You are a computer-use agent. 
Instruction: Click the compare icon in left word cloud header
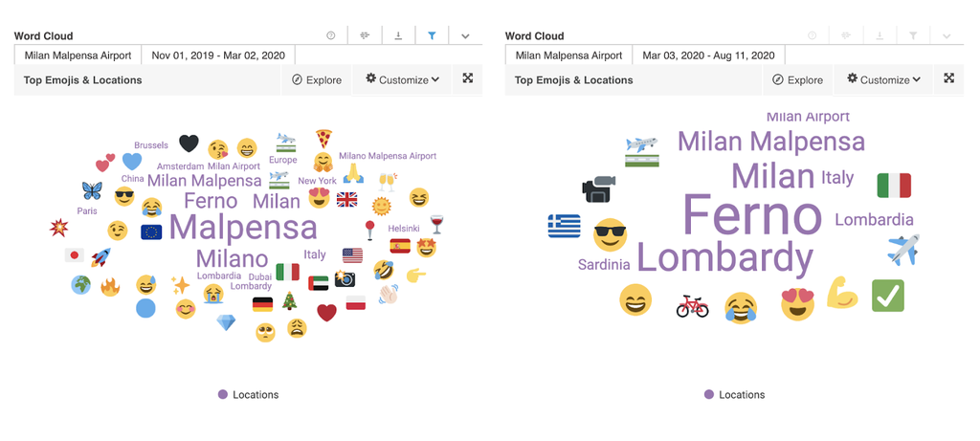tap(365, 36)
